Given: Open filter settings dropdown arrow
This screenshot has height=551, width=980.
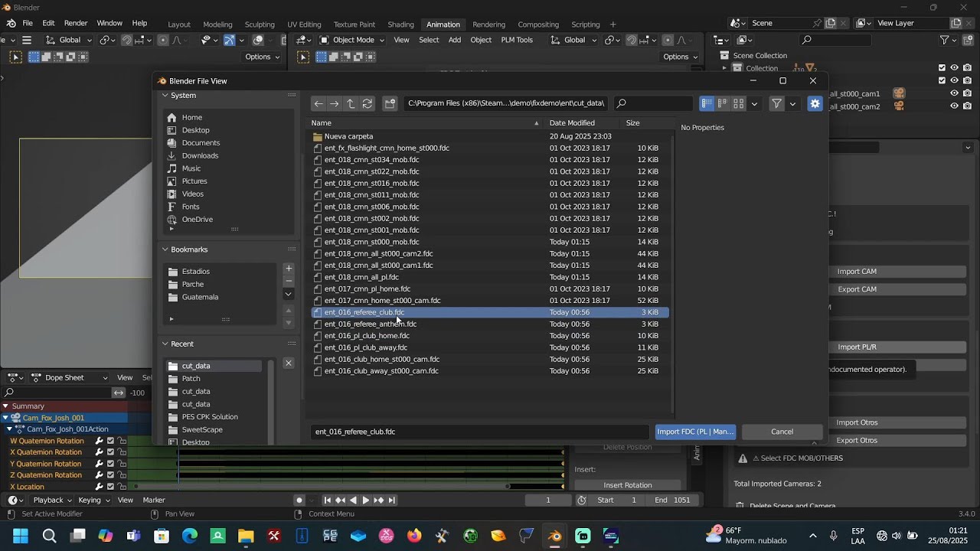Looking at the screenshot, I should point(793,103).
